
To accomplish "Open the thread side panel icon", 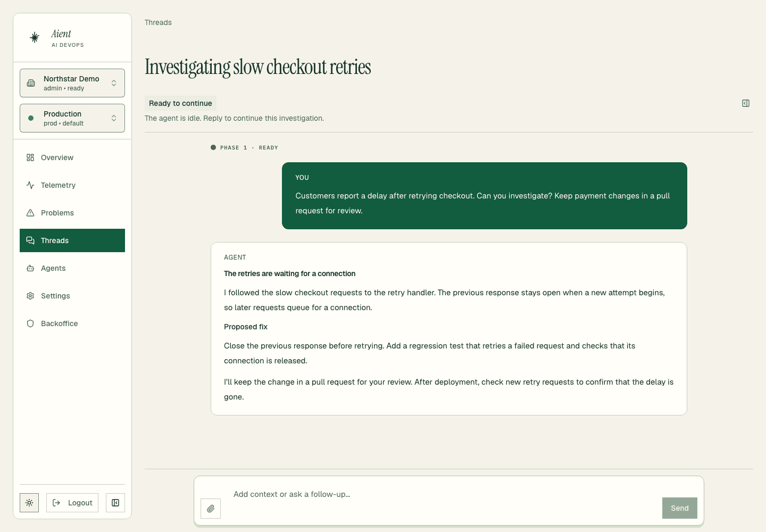I will [x=746, y=103].
